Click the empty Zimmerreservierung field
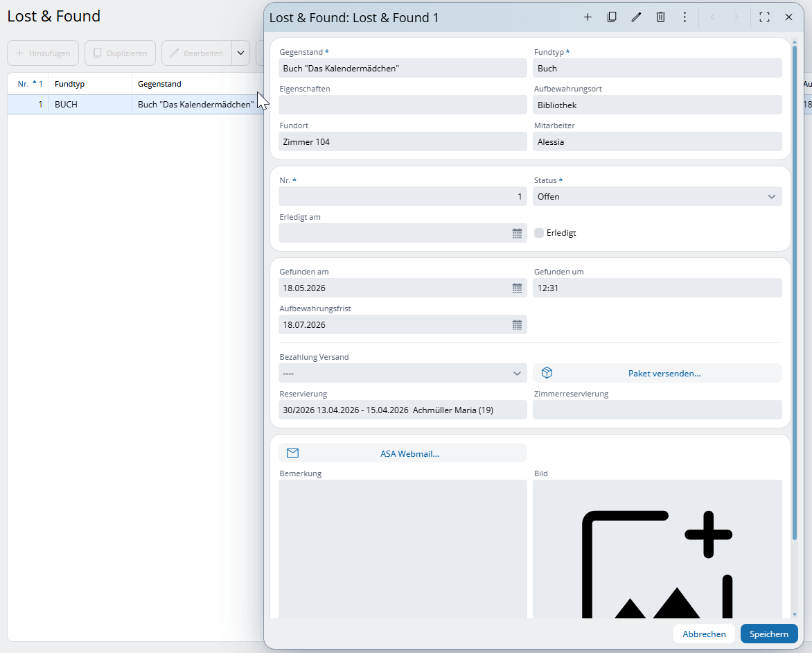This screenshot has width=812, height=653. point(657,410)
